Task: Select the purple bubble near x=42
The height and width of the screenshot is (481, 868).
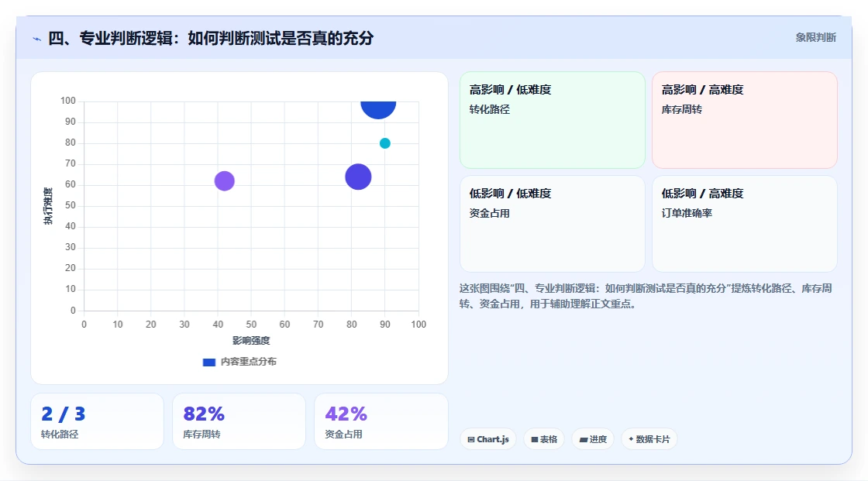Action: point(224,181)
